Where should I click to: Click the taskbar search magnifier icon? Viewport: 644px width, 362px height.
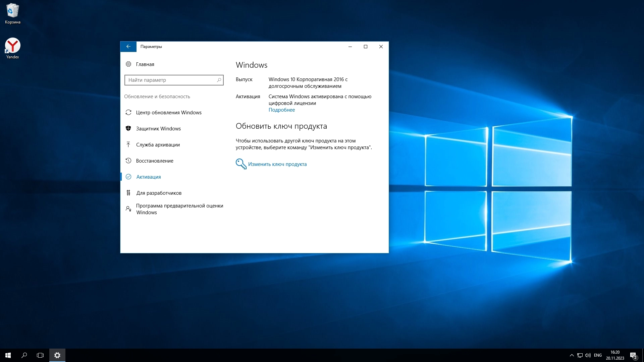(24, 355)
